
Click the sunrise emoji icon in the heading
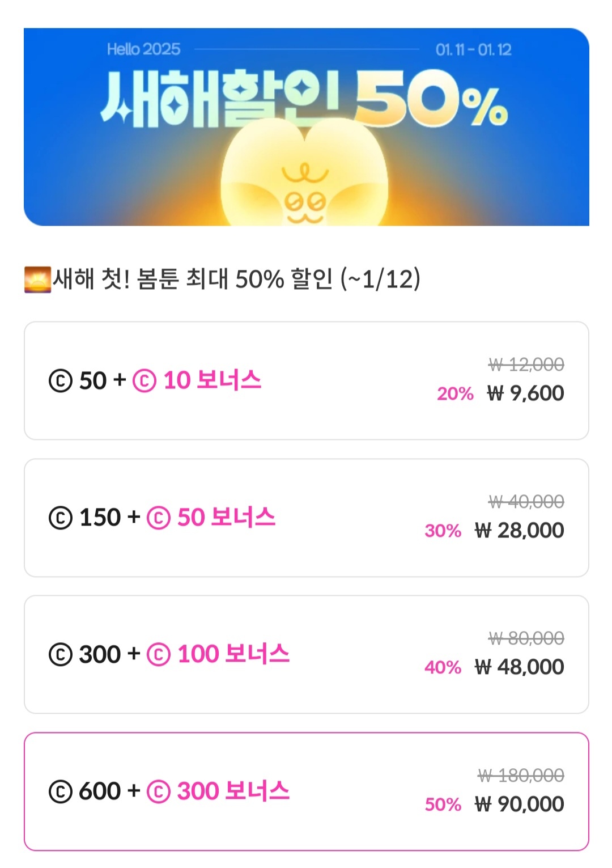coord(37,280)
